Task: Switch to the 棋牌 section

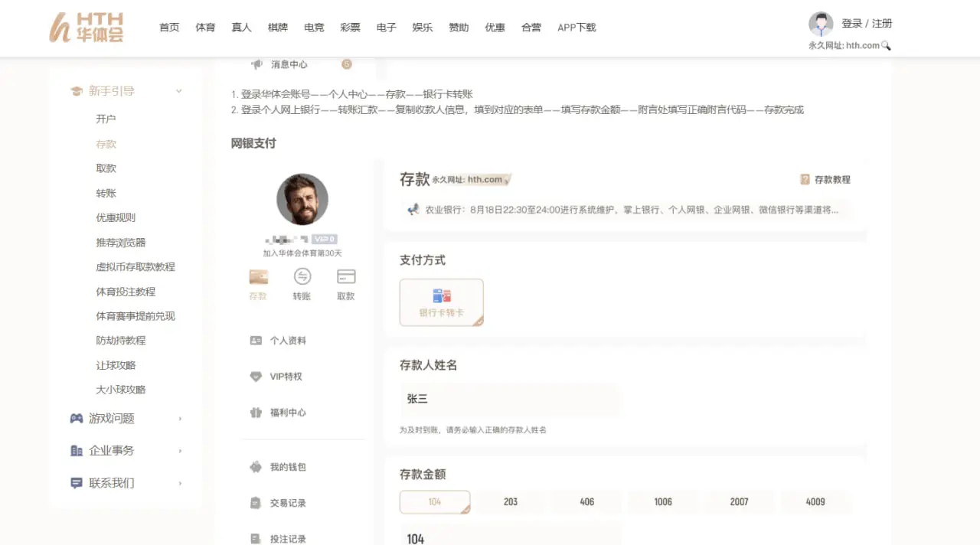Action: pos(277,27)
